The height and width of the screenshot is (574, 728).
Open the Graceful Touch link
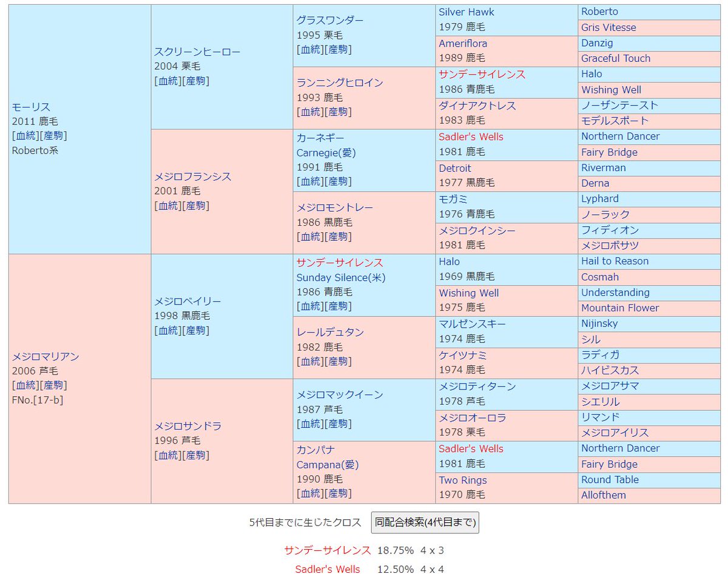(x=616, y=58)
